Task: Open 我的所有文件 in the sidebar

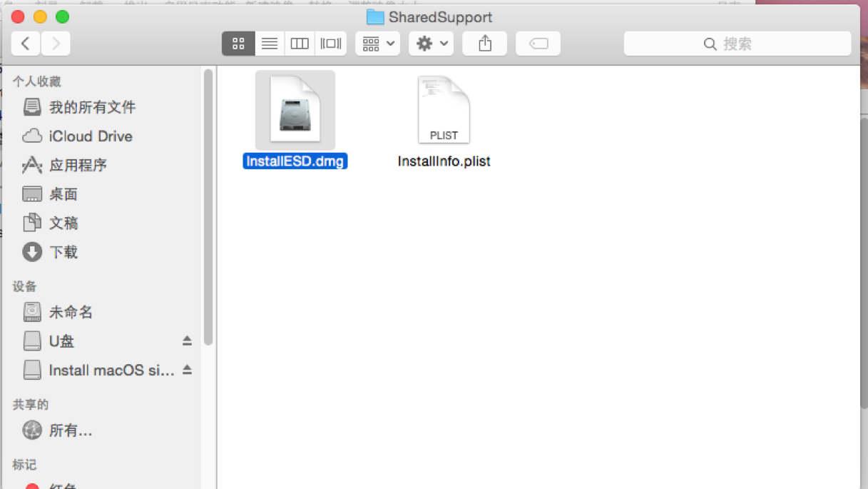Action: click(92, 107)
